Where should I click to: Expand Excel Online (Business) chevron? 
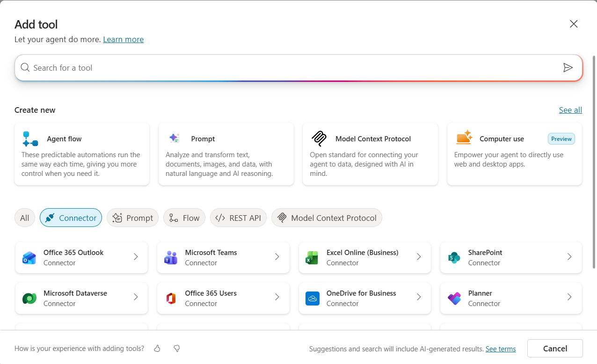tap(419, 256)
